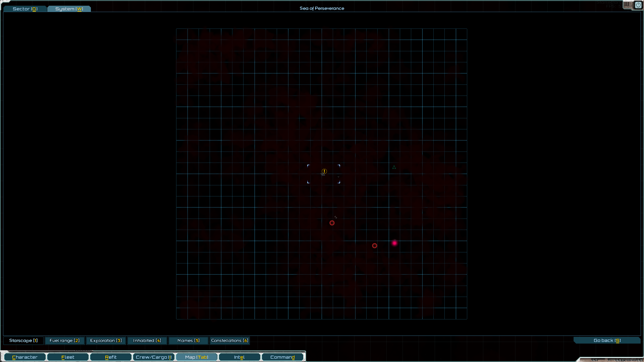This screenshot has height=362, width=644.
Task: Click the power button icon at top right
Action: tap(638, 5)
